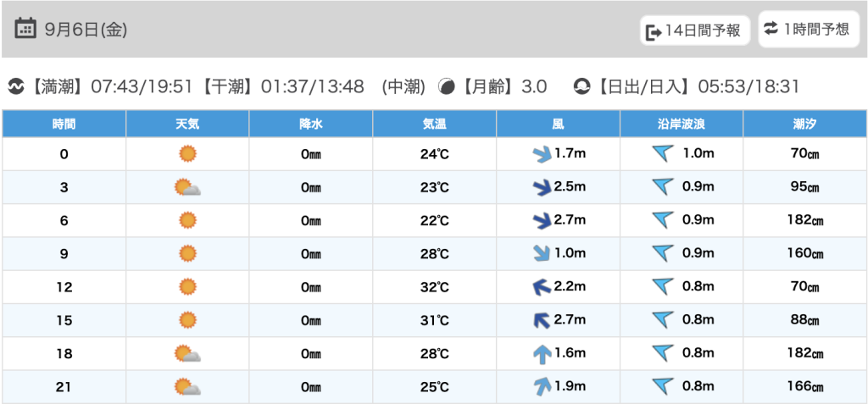Click the tide wave icon before 満潮
The image size is (868, 404).
(16, 86)
